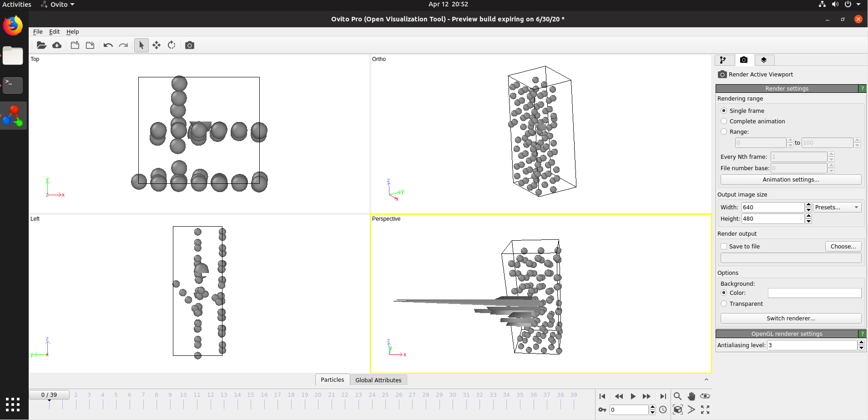Activate the selection arrow tool
The width and height of the screenshot is (868, 420).
click(x=141, y=45)
